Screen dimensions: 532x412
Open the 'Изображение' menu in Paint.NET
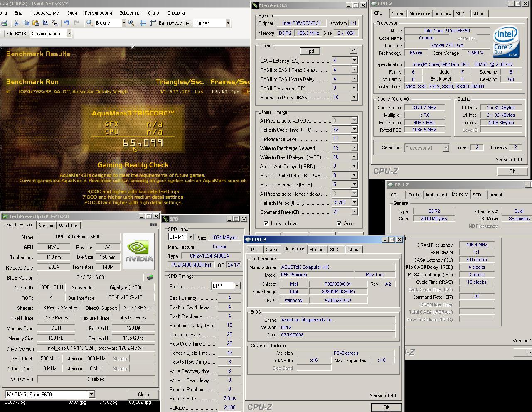pyautogui.click(x=44, y=13)
